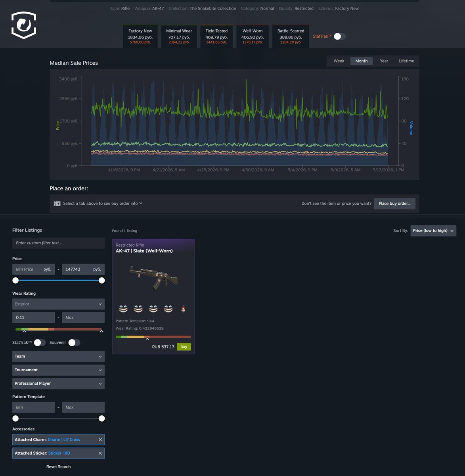Expand the Professional Player dropdown
The height and width of the screenshot is (476, 465).
(x=58, y=383)
